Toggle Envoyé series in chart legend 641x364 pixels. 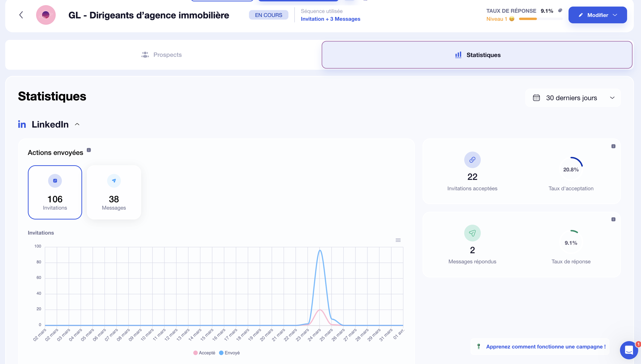pyautogui.click(x=229, y=353)
